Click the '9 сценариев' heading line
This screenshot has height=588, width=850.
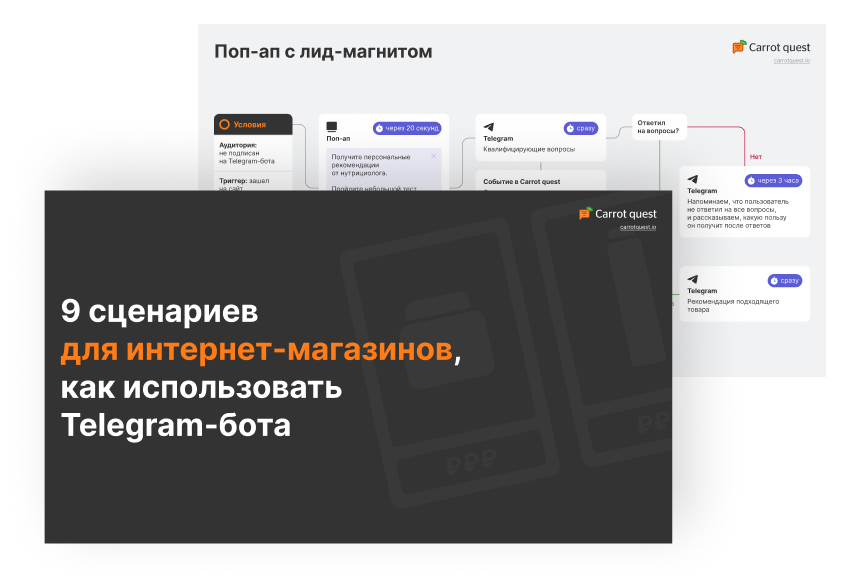[159, 311]
